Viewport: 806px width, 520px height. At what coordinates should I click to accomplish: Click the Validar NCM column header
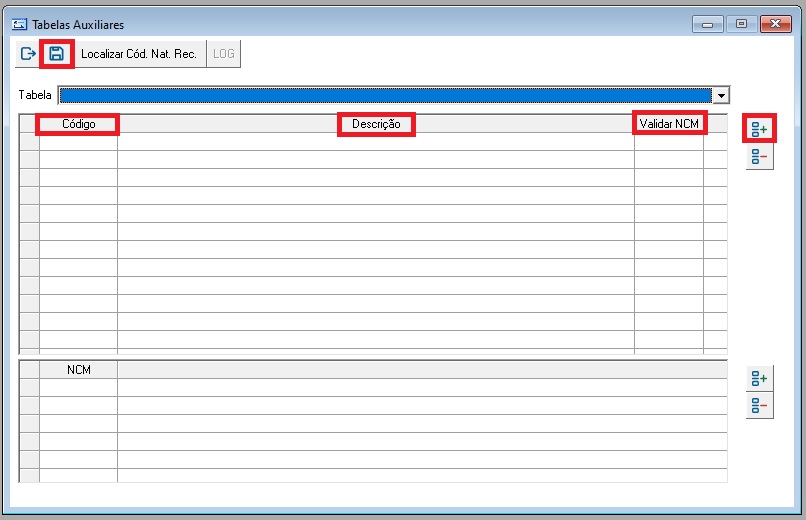pos(669,124)
